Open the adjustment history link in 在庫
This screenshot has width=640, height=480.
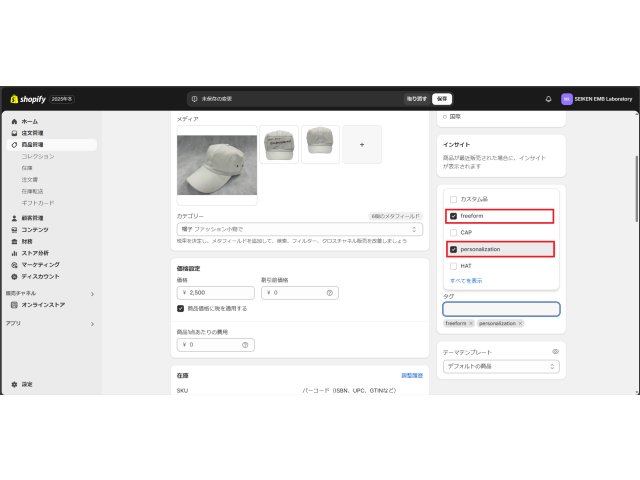(x=412, y=376)
